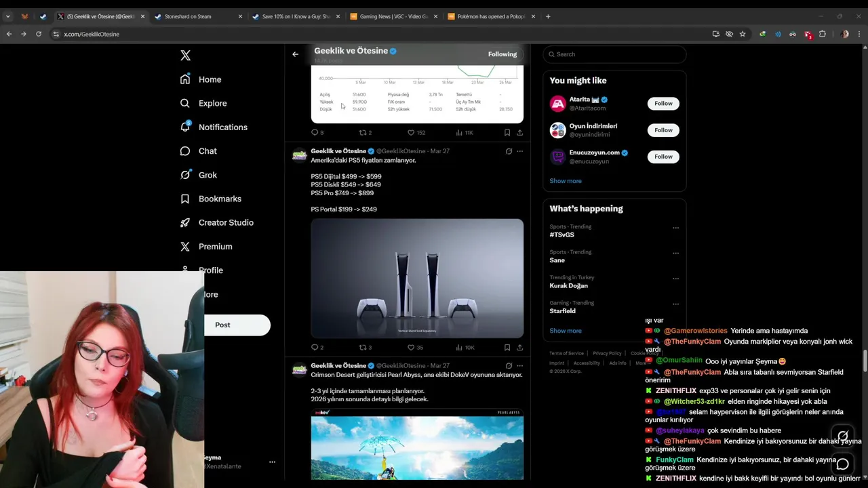Open the Starfield trending topic
Screen dimensions: 868x488
(563, 311)
